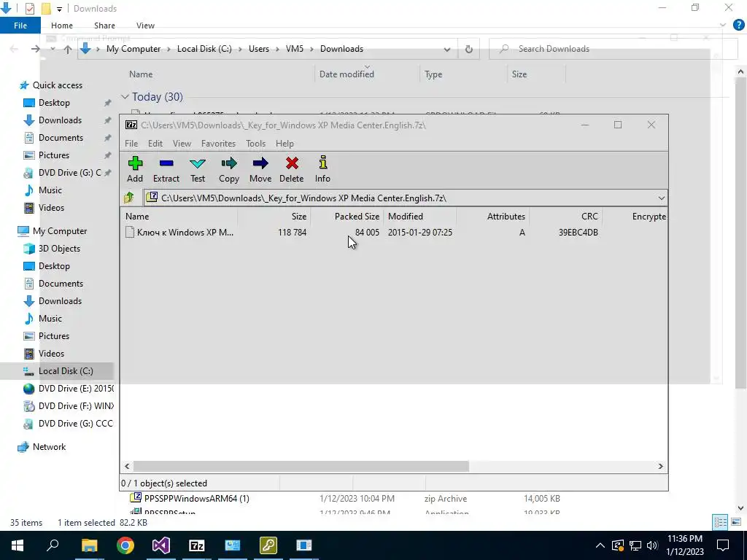
Task: Sort 7-Zip list by CRC column
Action: pos(566,216)
